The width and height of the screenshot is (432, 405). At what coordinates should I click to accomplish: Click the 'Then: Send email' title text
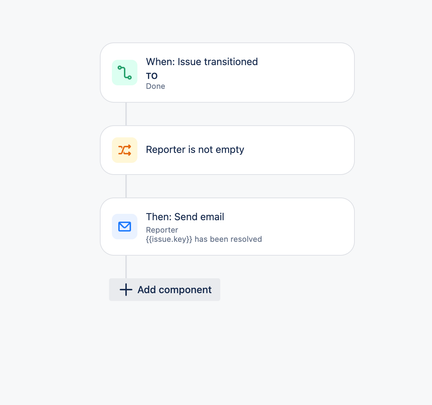[x=185, y=217]
